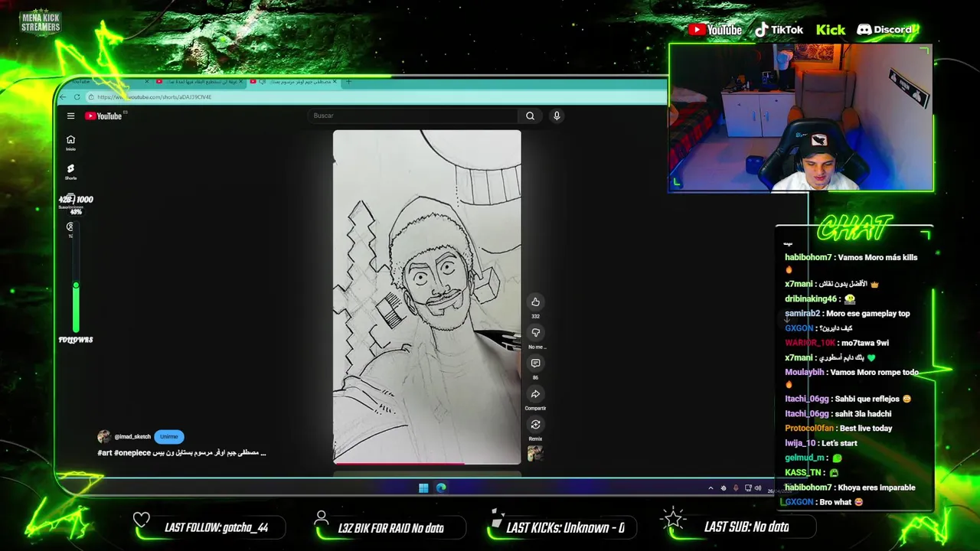980x551 pixels.
Task: Focus the Buscar search field
Action: (x=413, y=116)
